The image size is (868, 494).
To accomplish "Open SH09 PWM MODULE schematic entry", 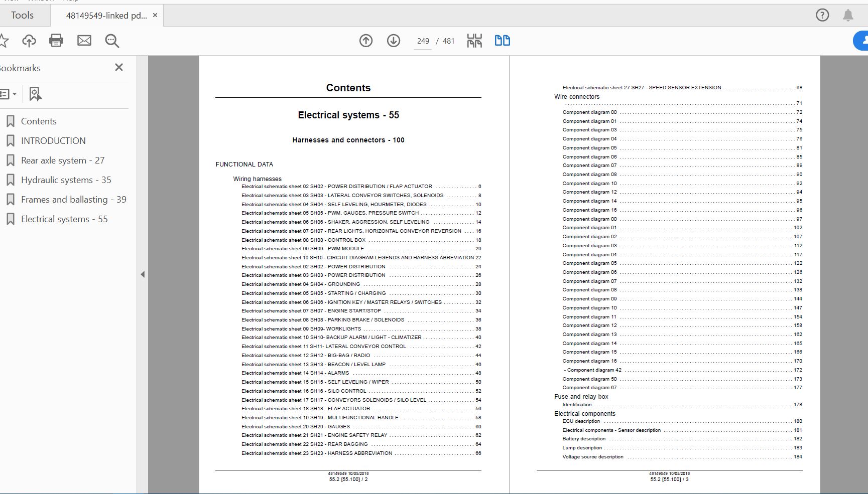I will (361, 249).
